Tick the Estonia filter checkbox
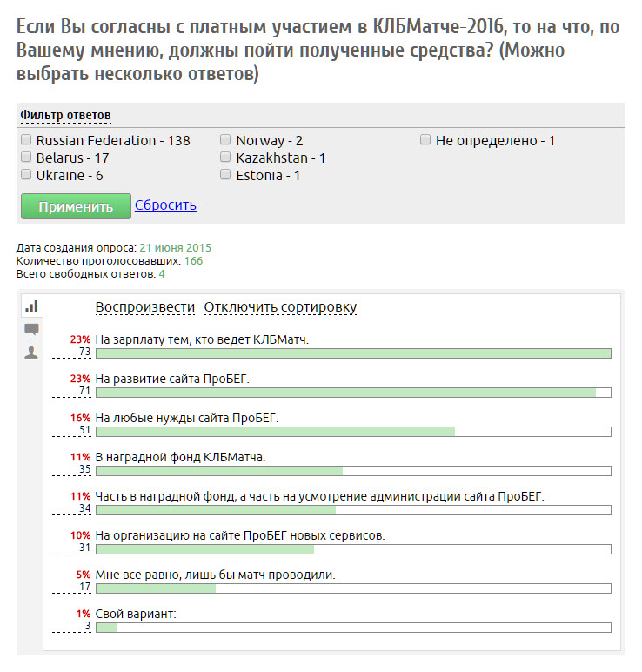Image resolution: width=642 pixels, height=672 pixels. coord(225,174)
